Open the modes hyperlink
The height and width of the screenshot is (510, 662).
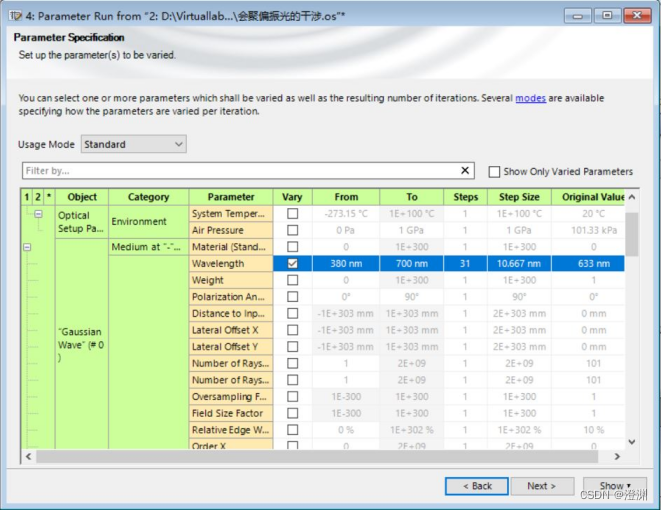point(530,98)
